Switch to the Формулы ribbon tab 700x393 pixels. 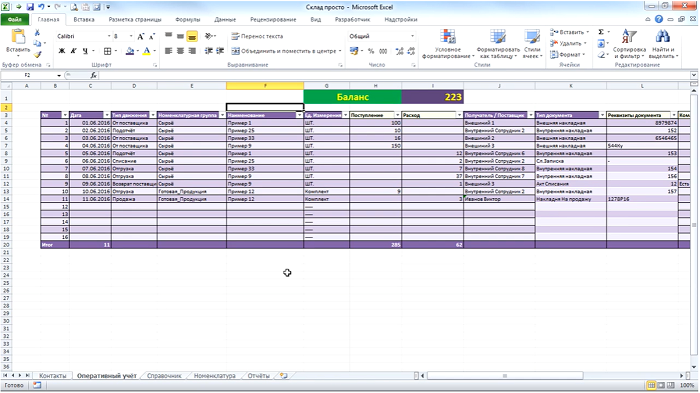(x=188, y=20)
